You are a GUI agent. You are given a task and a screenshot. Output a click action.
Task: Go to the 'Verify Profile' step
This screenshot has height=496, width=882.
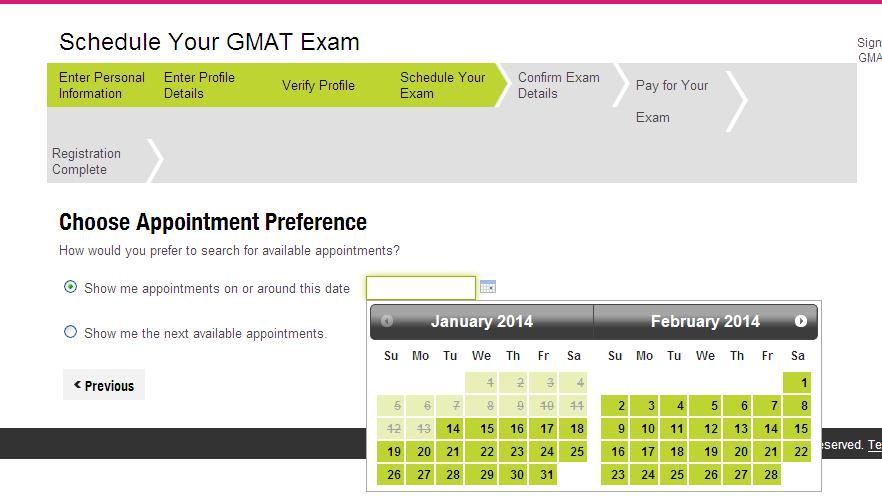[x=318, y=85]
